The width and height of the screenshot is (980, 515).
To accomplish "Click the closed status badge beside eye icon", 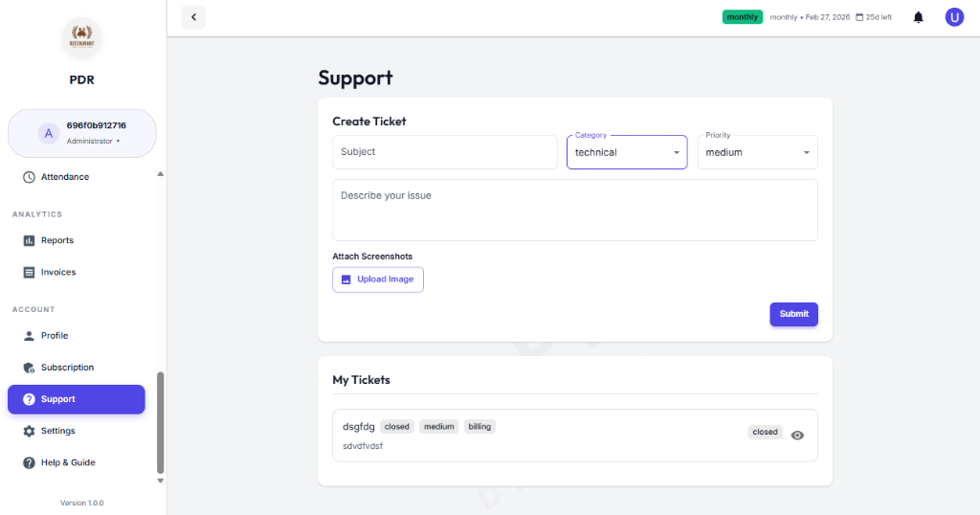I will (765, 432).
